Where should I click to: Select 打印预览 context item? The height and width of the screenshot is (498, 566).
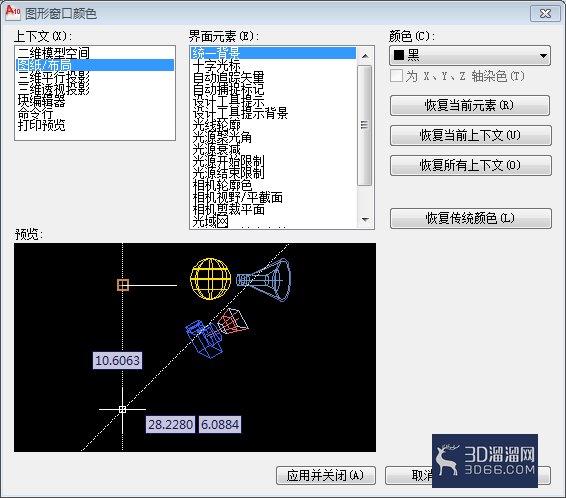pyautogui.click(x=95, y=125)
